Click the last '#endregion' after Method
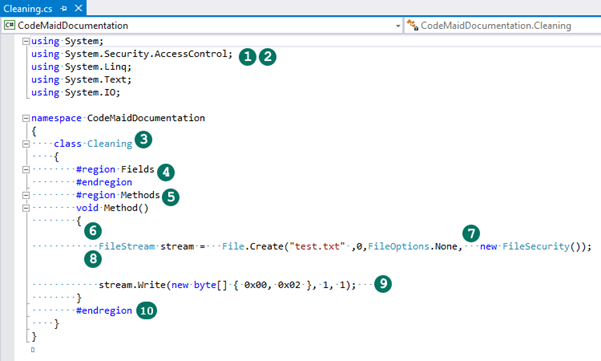Viewport: 601px width, 361px height. [x=104, y=311]
